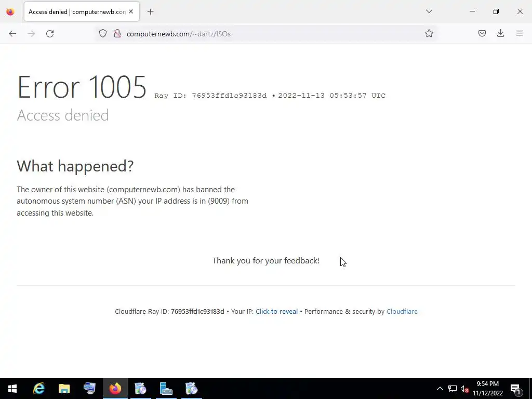The height and width of the screenshot is (399, 532).
Task: Open a new tab with plus button
Action: (151, 12)
